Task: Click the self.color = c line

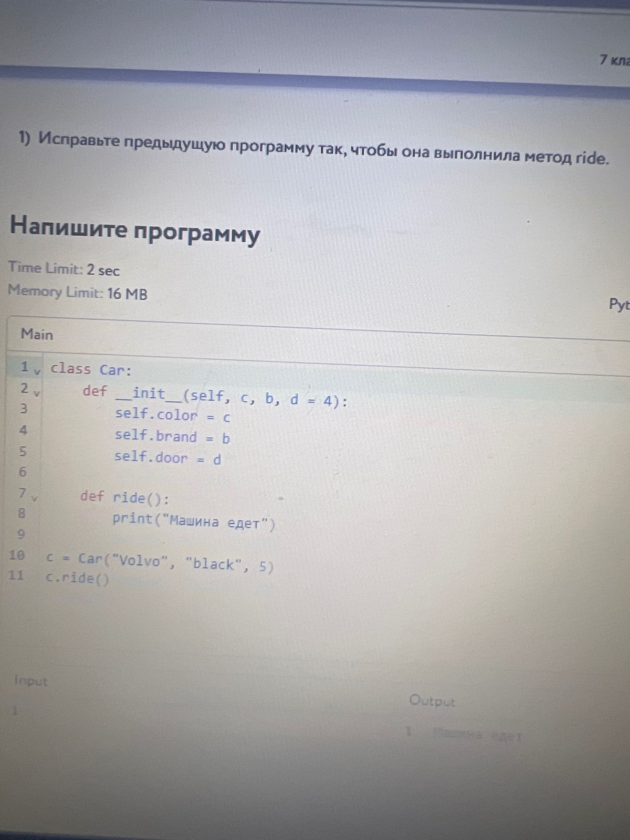Action: pos(172,415)
